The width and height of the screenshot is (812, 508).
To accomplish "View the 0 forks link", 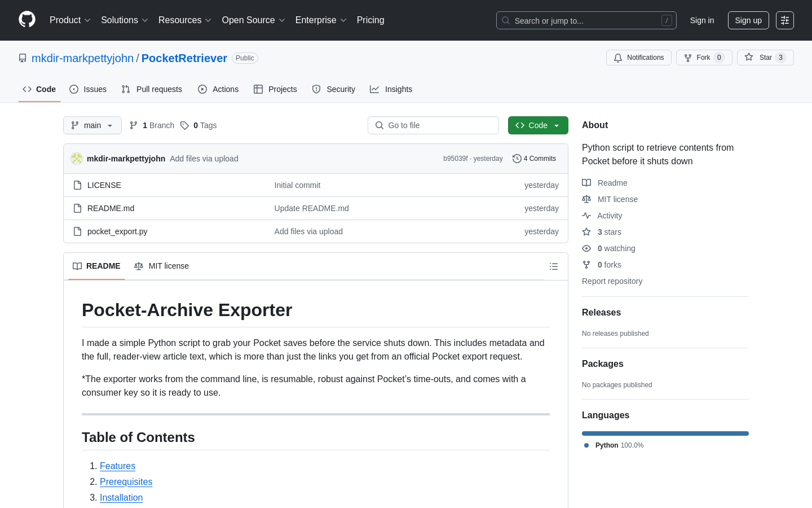I will 602,265.
